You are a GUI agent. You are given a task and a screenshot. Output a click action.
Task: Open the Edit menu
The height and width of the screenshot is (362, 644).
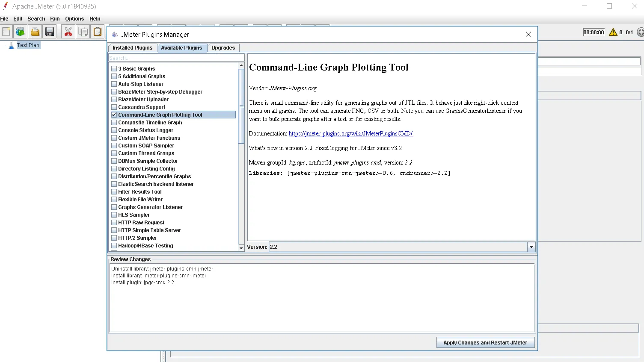[18, 19]
